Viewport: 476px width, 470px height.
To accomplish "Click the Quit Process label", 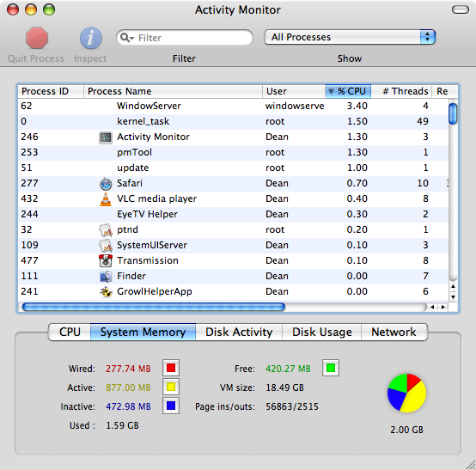I will (36, 58).
